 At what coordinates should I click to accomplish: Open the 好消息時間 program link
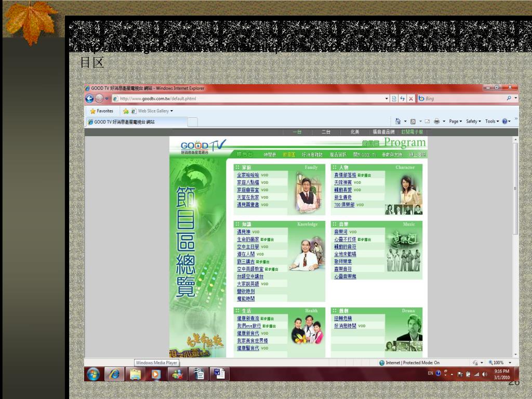(x=345, y=326)
